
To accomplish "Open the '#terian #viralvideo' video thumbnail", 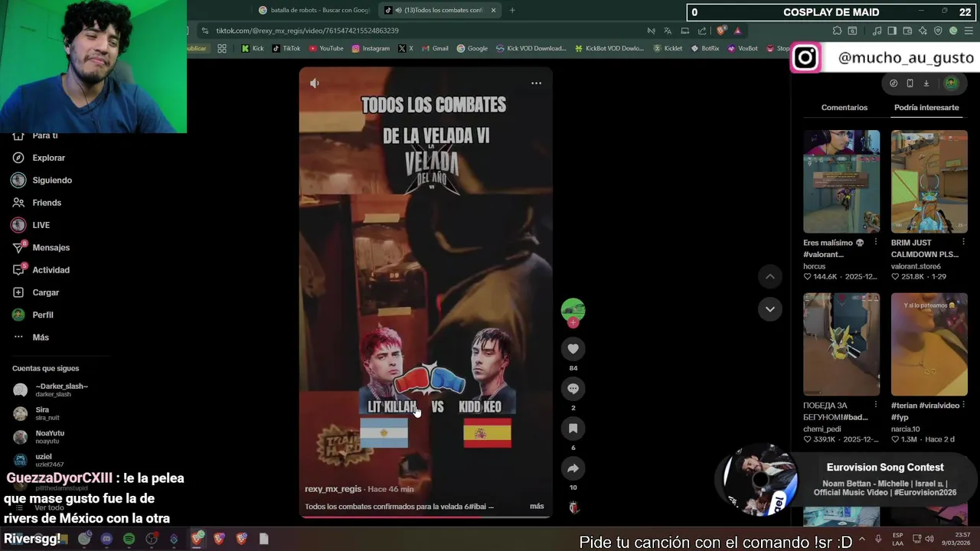I will (929, 344).
